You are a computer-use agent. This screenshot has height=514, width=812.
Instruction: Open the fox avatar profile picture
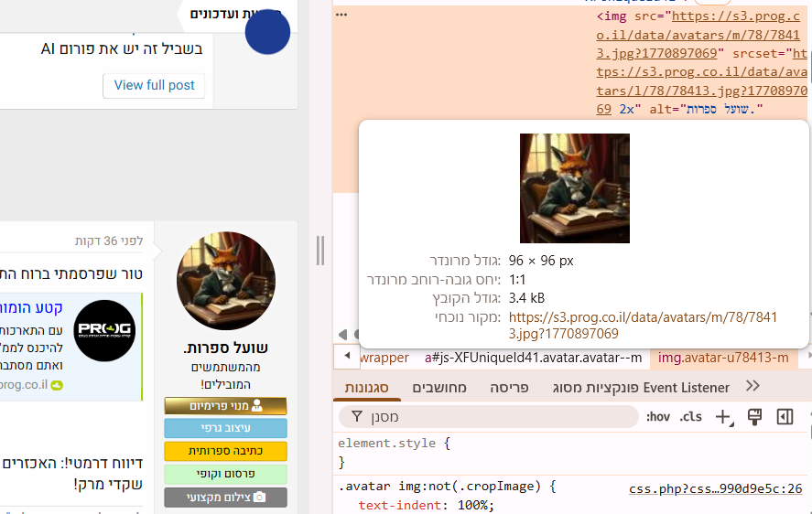point(226,281)
